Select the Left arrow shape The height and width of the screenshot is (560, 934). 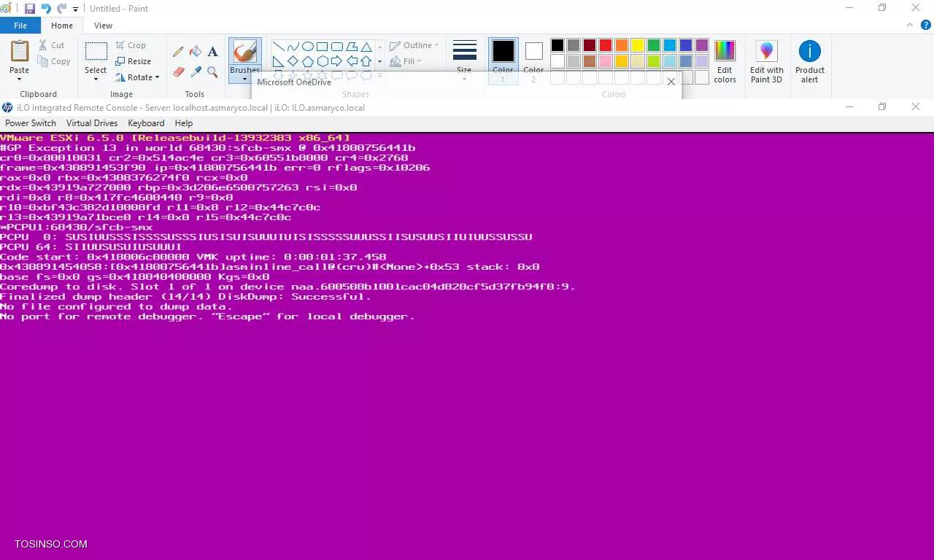tap(352, 61)
